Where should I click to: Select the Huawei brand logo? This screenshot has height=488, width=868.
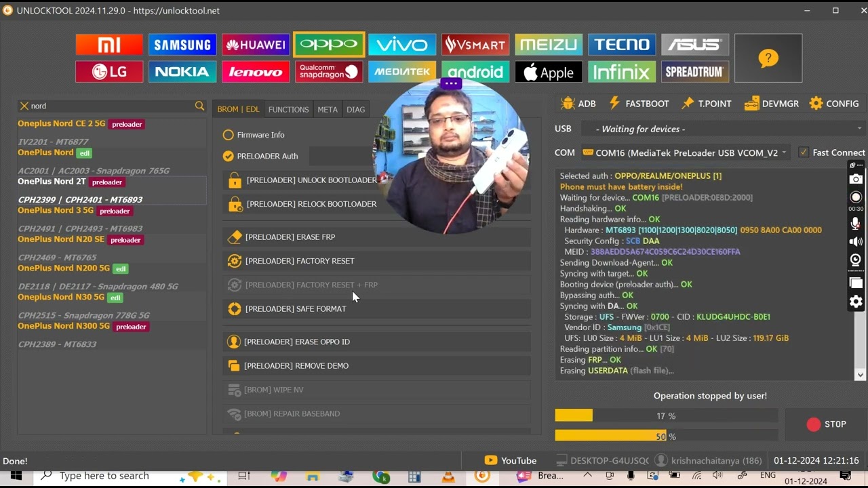[x=256, y=45]
